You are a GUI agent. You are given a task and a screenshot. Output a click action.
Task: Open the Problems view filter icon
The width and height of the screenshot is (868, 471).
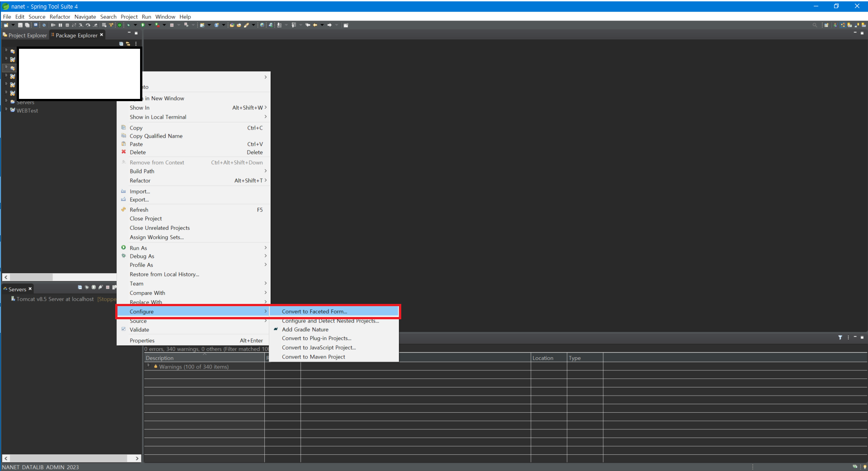(x=840, y=337)
